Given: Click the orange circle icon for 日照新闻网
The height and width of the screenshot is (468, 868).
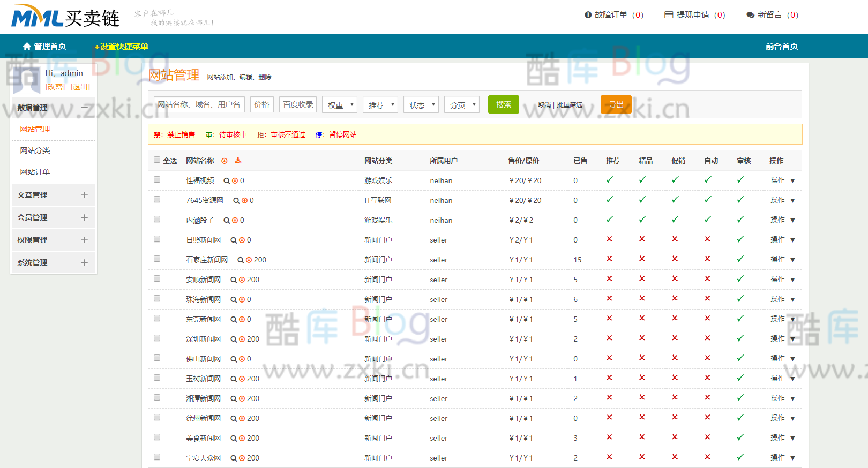Looking at the screenshot, I should pos(242,240).
